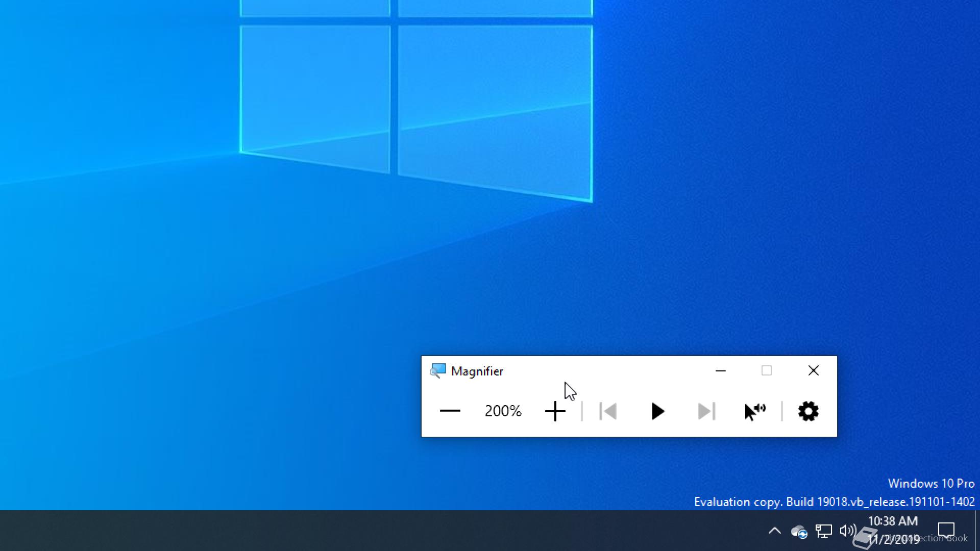Go to previous sentence in Magnifier reading
Image resolution: width=980 pixels, height=551 pixels.
pyautogui.click(x=607, y=411)
